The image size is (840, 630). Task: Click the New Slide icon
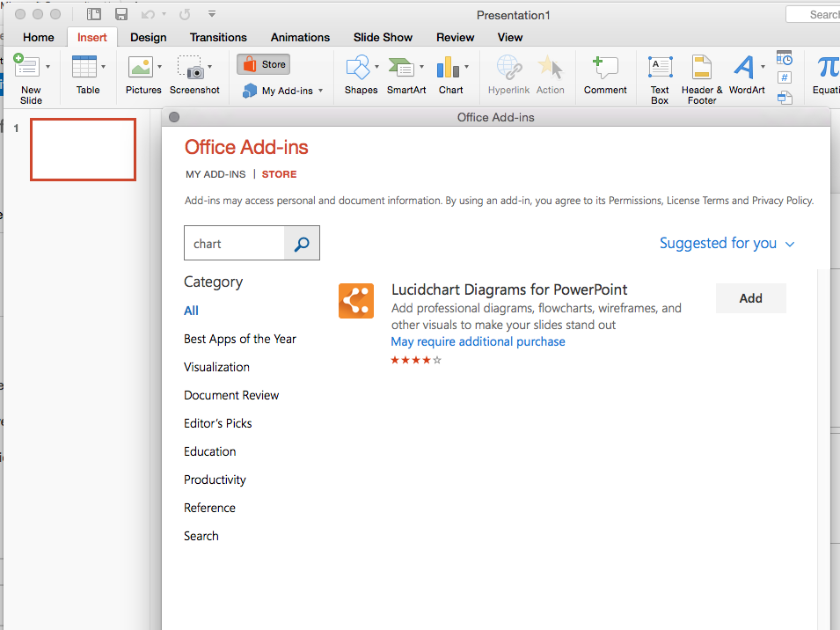[26, 66]
